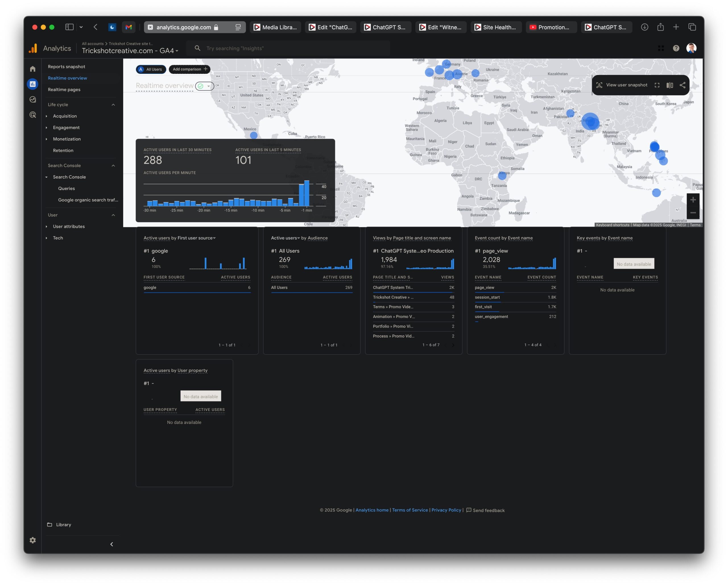Click Send feedback
Image resolution: width=728 pixels, height=585 pixels.
[485, 511]
